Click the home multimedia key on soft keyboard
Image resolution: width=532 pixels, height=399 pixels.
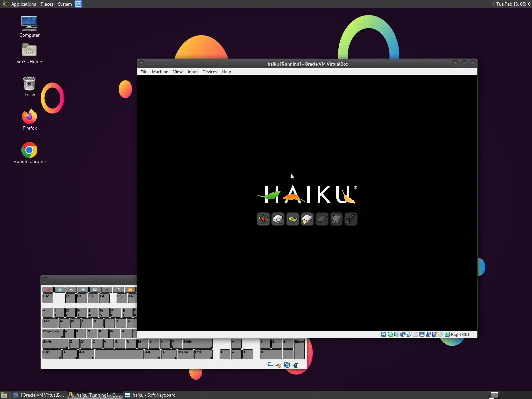coord(71,290)
